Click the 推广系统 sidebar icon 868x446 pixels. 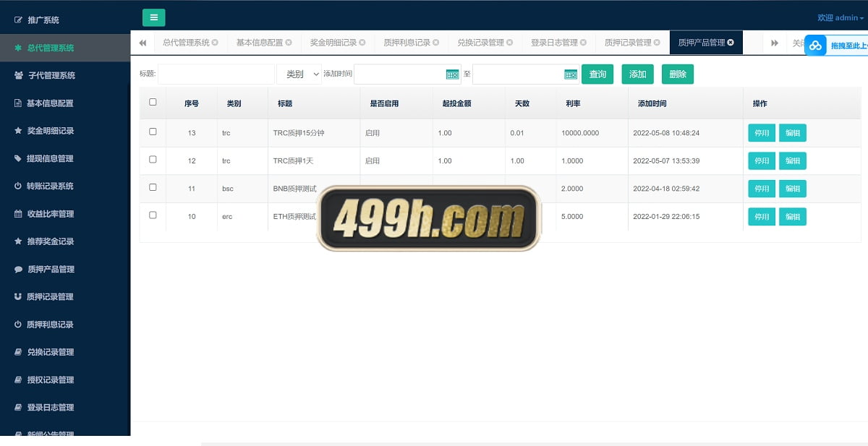[18, 20]
